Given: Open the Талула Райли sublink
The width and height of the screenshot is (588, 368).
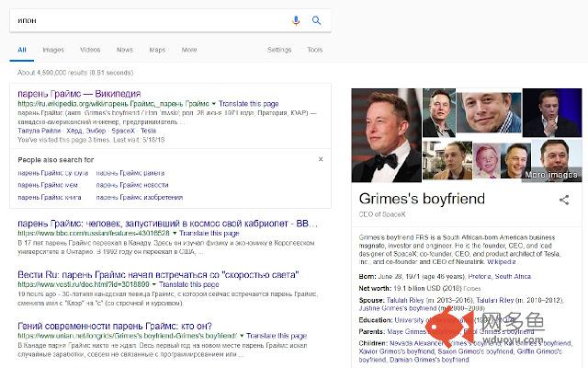Looking at the screenshot, I should [39, 131].
